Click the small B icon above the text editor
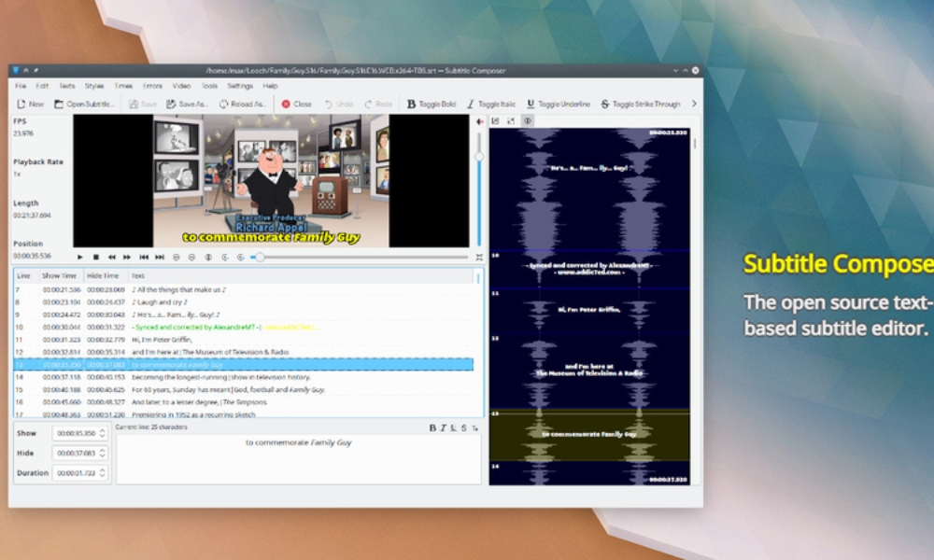The width and height of the screenshot is (934, 560). pos(432,427)
